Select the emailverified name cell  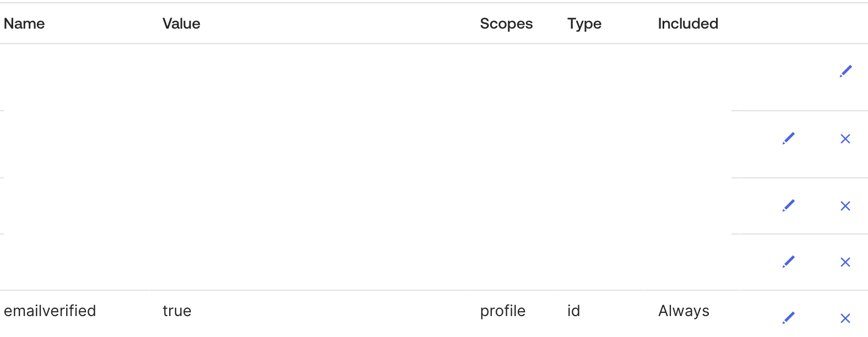(x=50, y=311)
